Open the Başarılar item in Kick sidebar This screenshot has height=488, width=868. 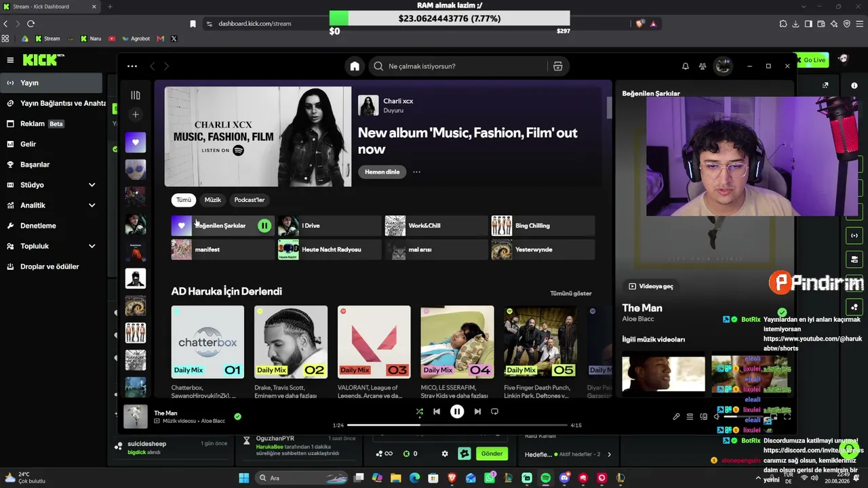point(51,164)
